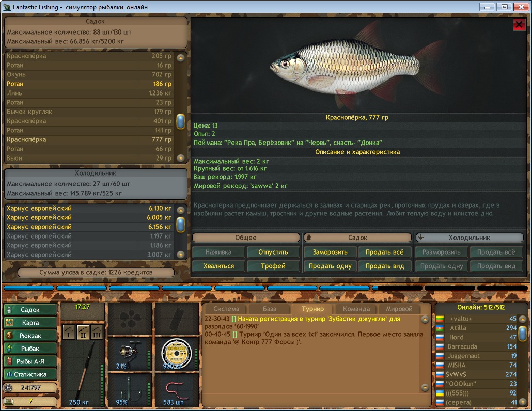Screen dimensions: 532x411
Task: Open the Рыбы А-Я fish encyclopedia
Action: tap(30, 361)
